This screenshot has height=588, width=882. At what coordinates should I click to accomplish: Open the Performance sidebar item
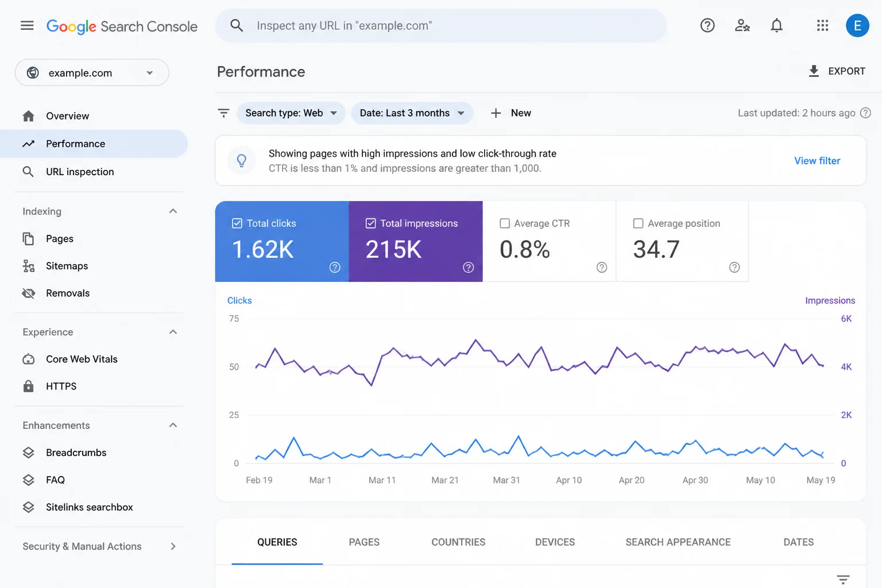94,144
